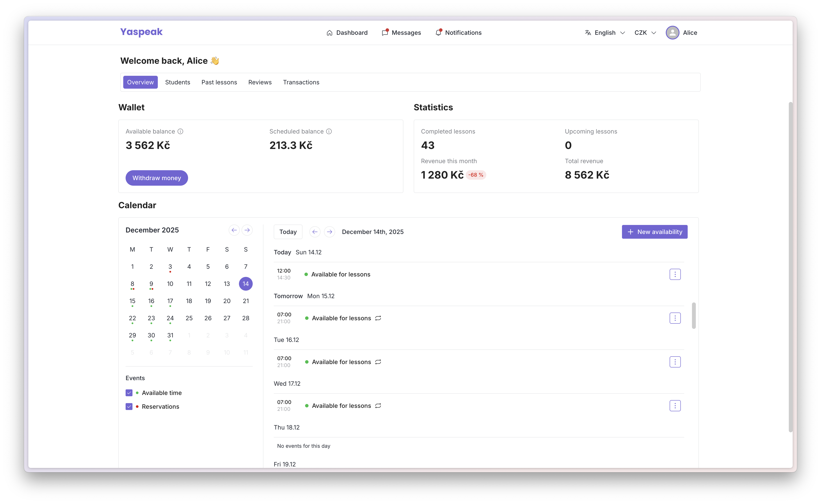Open the kebab menu on today's 12:00 slot

(675, 274)
